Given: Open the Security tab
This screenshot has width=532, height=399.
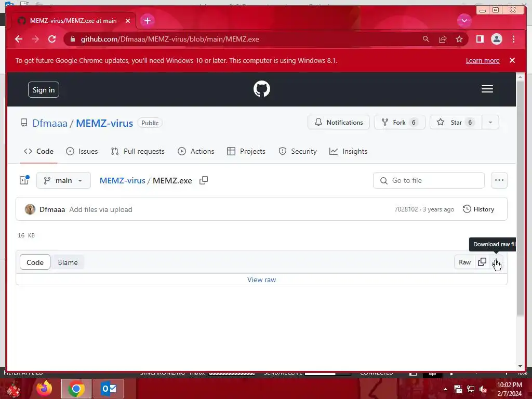Looking at the screenshot, I should (x=298, y=151).
